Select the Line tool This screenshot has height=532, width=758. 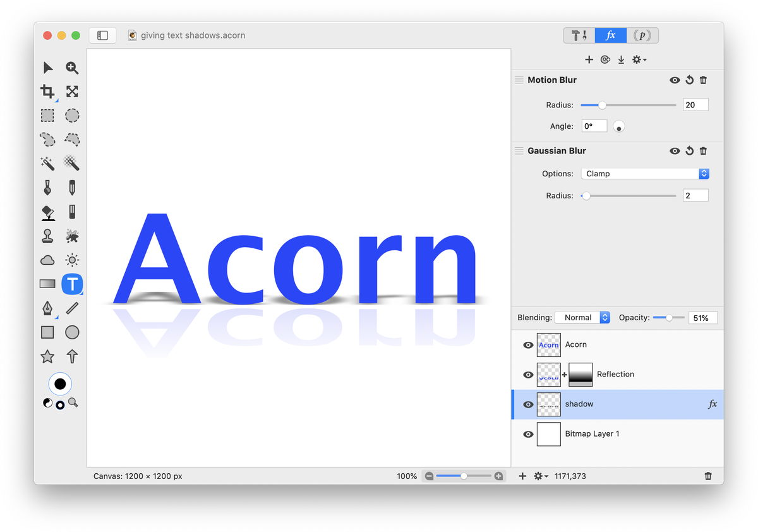click(x=72, y=308)
